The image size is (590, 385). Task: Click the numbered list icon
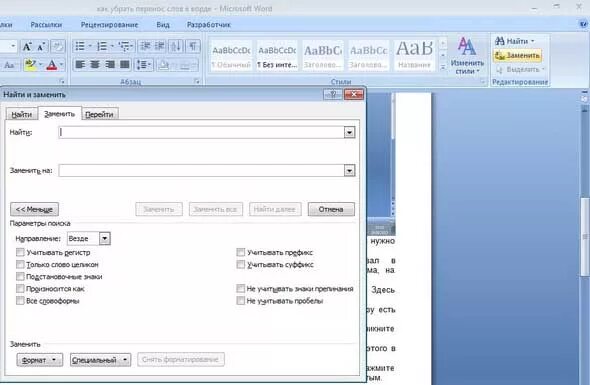click(x=102, y=46)
